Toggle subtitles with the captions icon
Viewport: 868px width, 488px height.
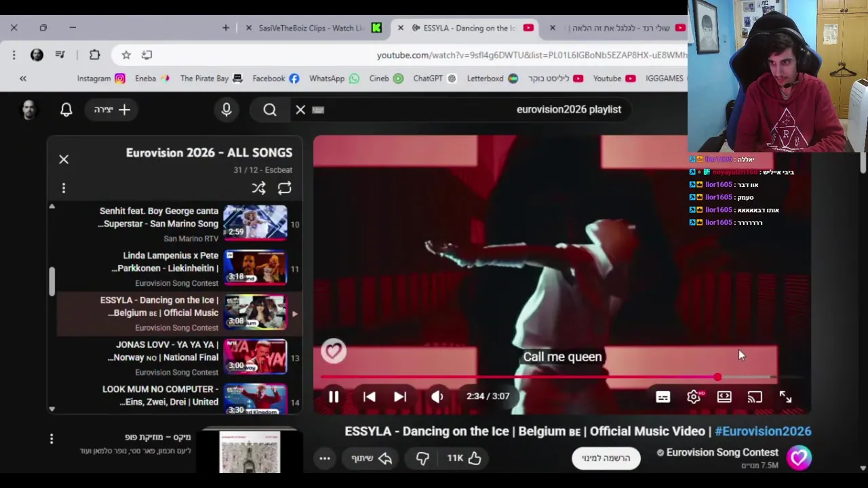pos(663,397)
